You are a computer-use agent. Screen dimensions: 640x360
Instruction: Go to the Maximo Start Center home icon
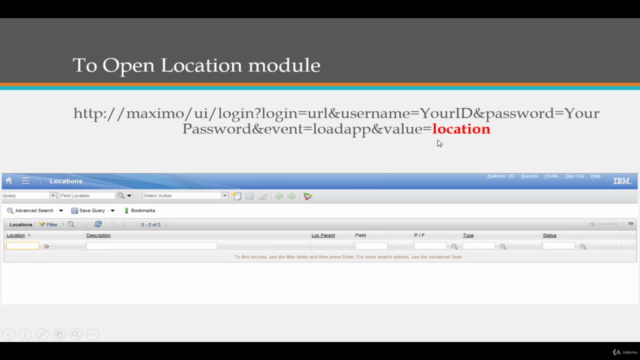9,181
